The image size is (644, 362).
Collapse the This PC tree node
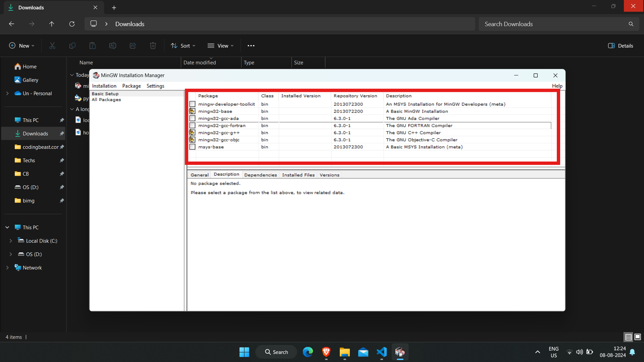(x=7, y=228)
